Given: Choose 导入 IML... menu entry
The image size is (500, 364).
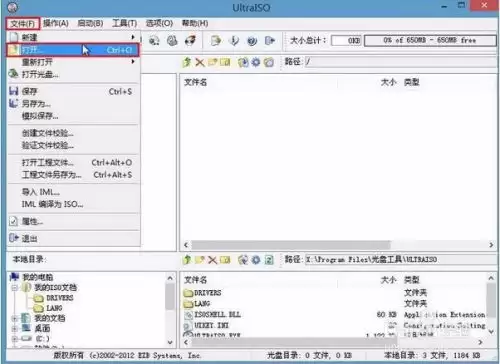Looking at the screenshot, I should pos(73,192).
